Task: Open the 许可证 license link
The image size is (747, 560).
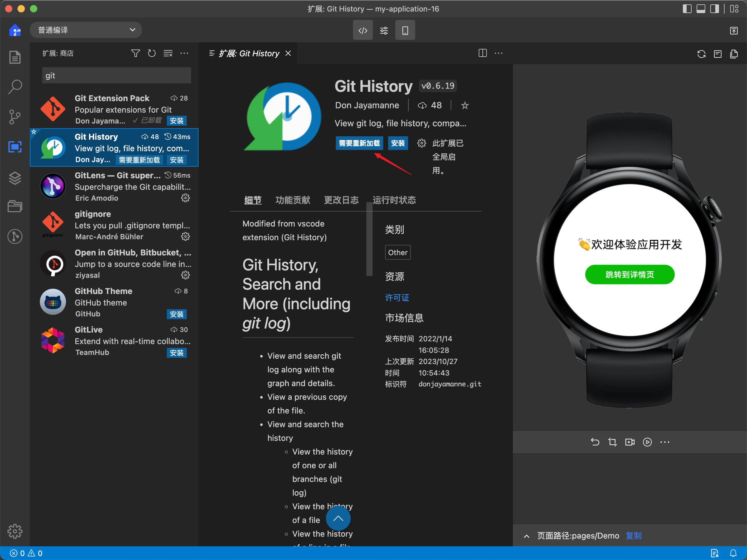Action: pyautogui.click(x=397, y=297)
